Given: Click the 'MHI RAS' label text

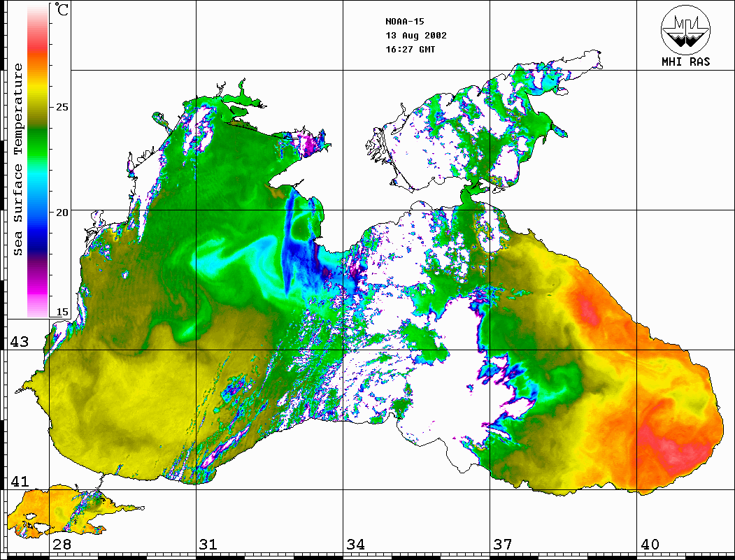Looking at the screenshot, I should tap(686, 62).
